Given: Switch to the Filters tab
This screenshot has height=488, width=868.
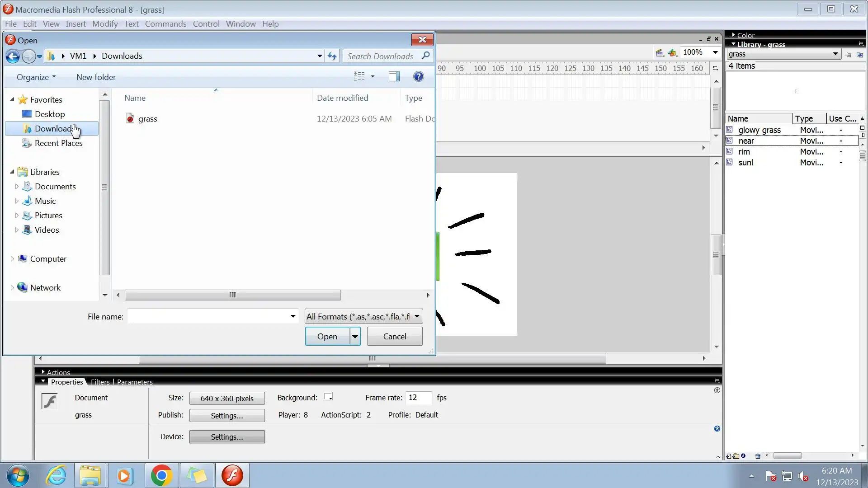Looking at the screenshot, I should point(100,382).
